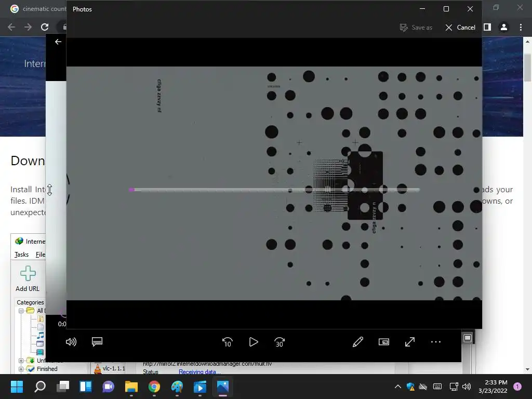Image resolution: width=532 pixels, height=399 pixels.
Task: Open File menu in IDM window
Action: point(41,255)
